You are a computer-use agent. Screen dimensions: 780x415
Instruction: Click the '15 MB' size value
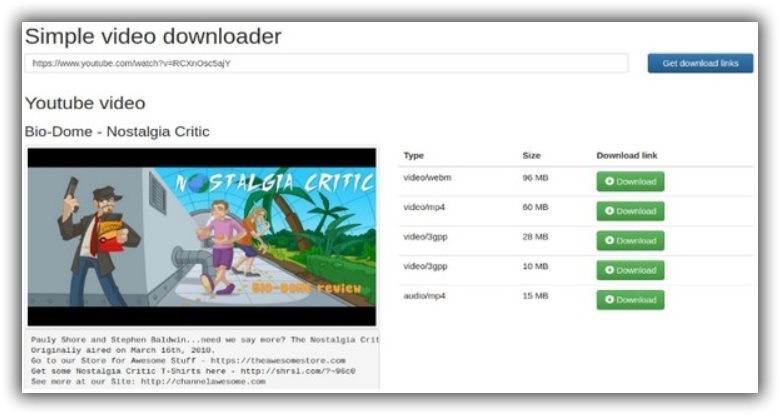click(x=535, y=296)
